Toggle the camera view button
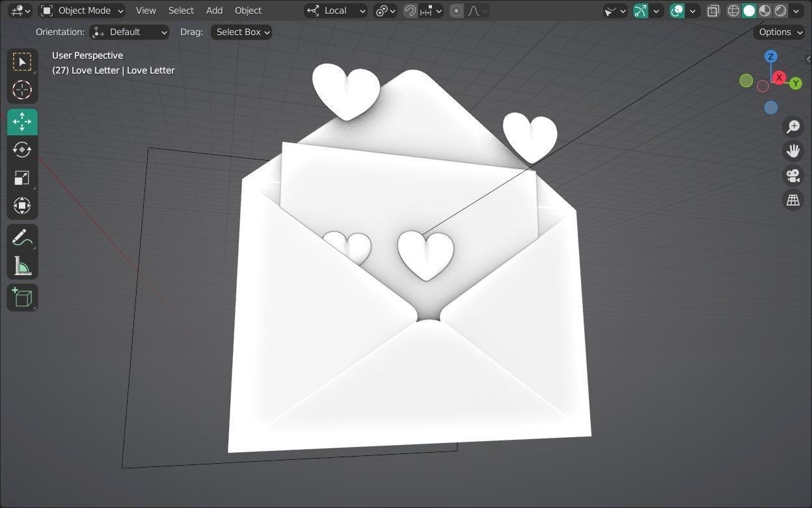Screen dimensions: 812x508 tap(793, 176)
